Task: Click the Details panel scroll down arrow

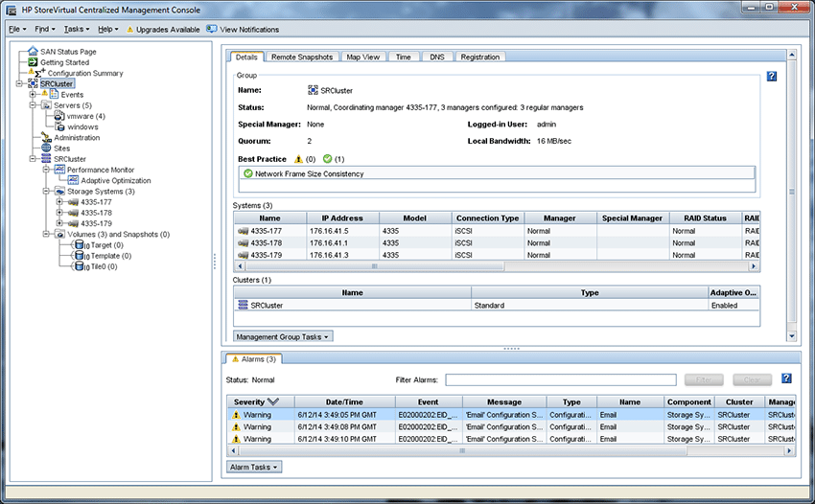Action: point(792,336)
